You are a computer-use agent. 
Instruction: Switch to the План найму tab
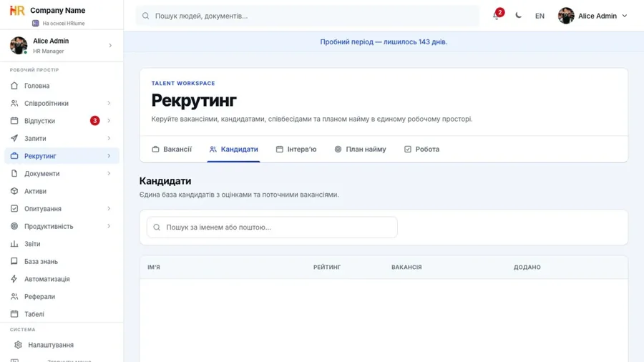[360, 150]
